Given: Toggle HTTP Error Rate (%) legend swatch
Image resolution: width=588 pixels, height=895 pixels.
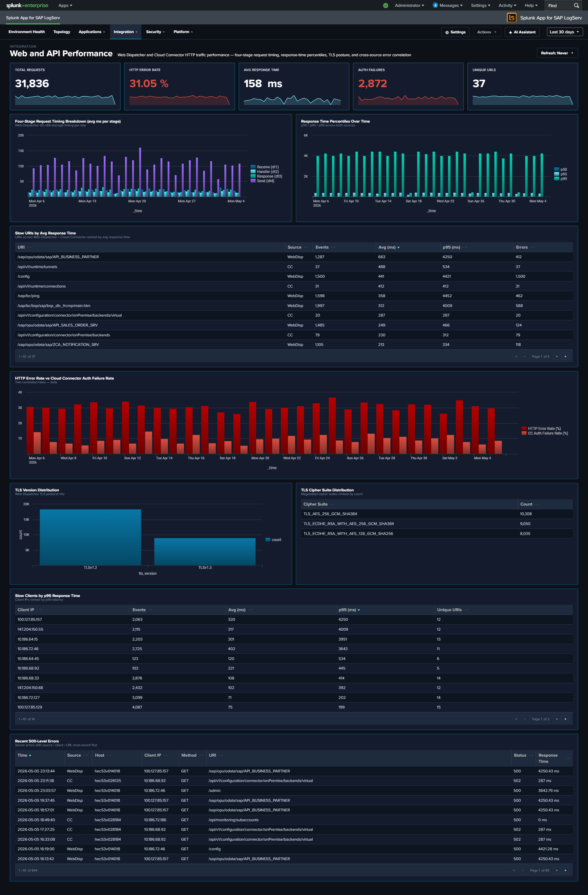Looking at the screenshot, I should [524, 428].
